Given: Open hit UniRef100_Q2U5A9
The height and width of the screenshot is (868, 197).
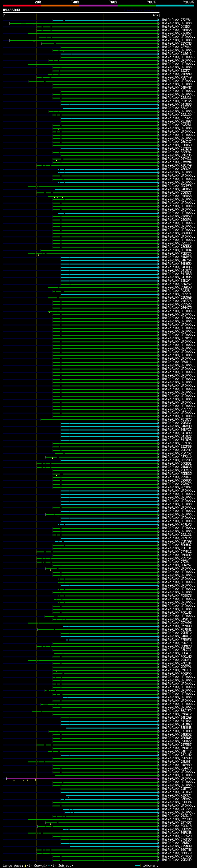Looking at the screenshot, I should point(176,298).
